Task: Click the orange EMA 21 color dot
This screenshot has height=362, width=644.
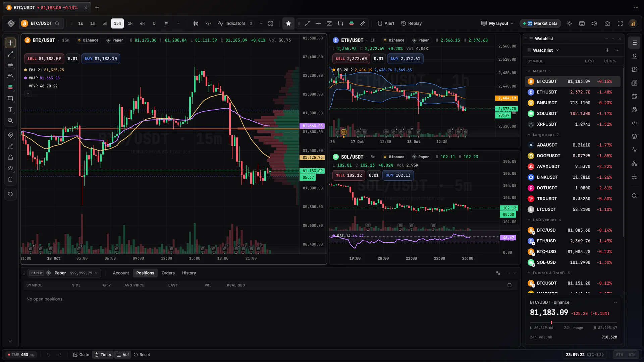Action: [25, 70]
